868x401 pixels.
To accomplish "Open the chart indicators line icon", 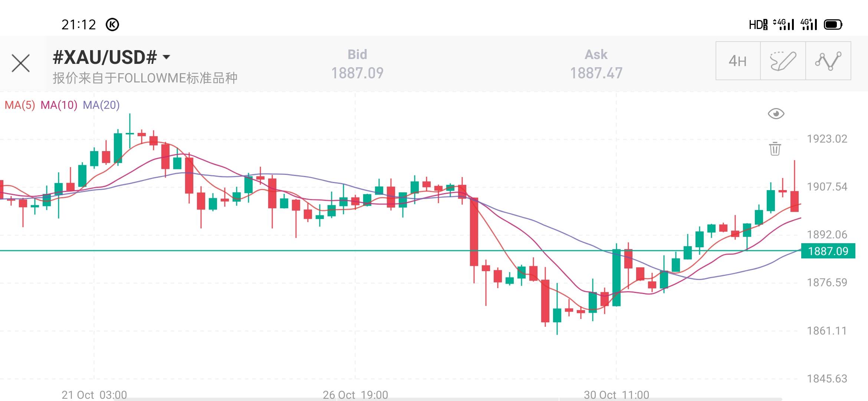I will click(828, 61).
